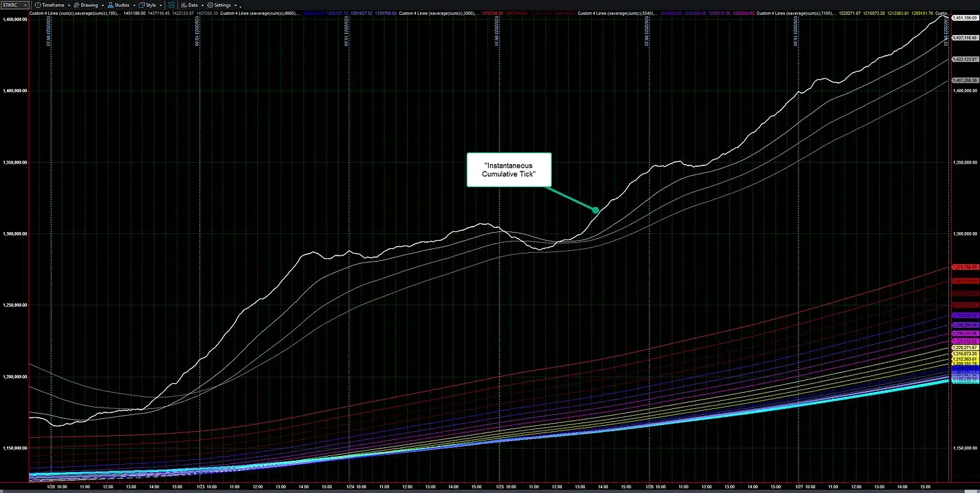The height and width of the screenshot is (493, 980).
Task: Open the Studies beaker icon
Action: tap(110, 5)
